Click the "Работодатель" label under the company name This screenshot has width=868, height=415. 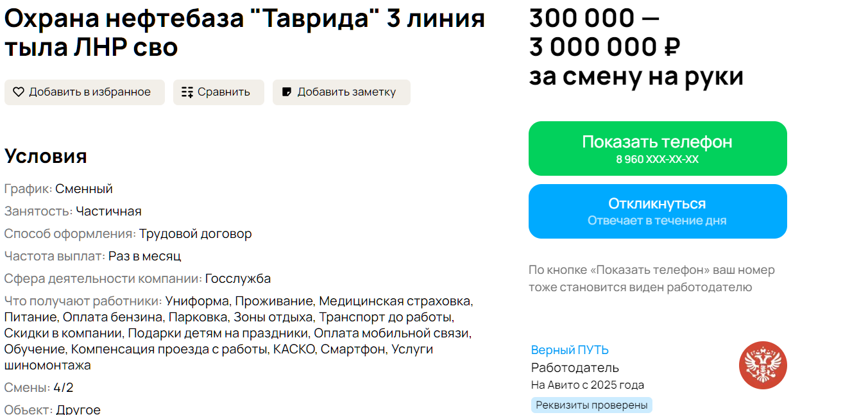[x=575, y=368]
